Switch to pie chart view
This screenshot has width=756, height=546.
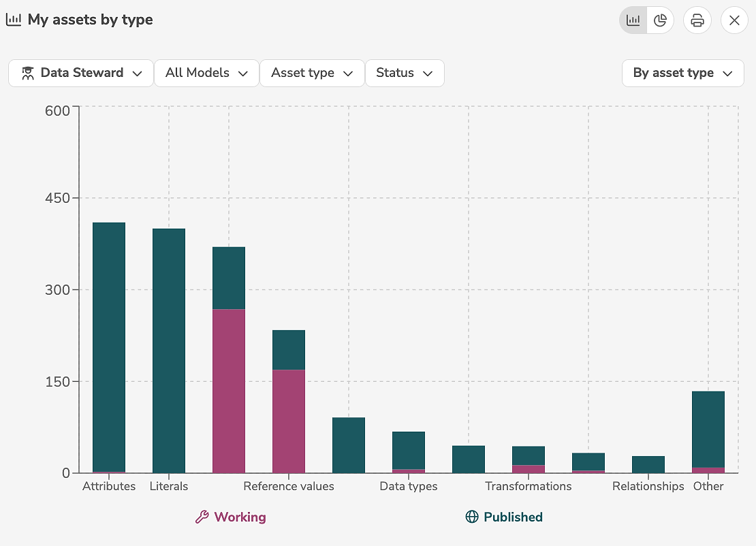660,20
